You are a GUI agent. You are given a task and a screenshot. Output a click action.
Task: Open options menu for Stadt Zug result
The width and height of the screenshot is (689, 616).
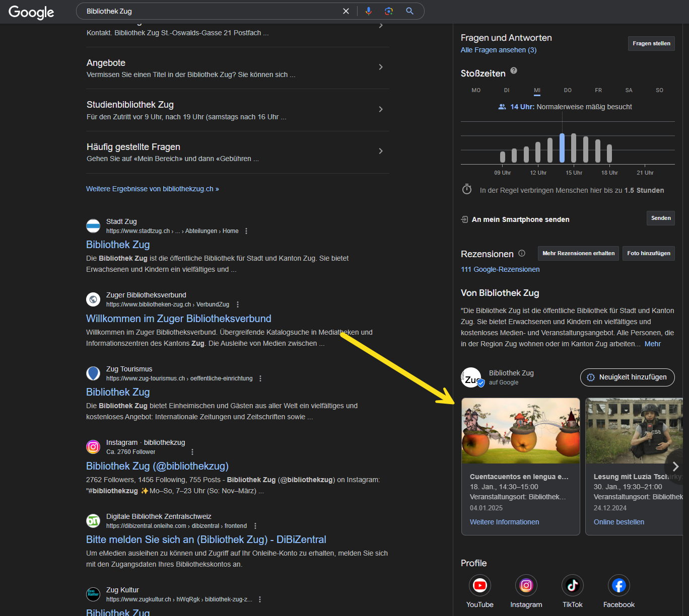[x=246, y=231]
